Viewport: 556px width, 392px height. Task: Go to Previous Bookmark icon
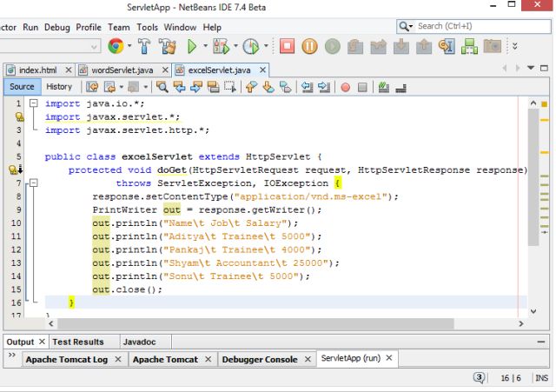click(251, 87)
